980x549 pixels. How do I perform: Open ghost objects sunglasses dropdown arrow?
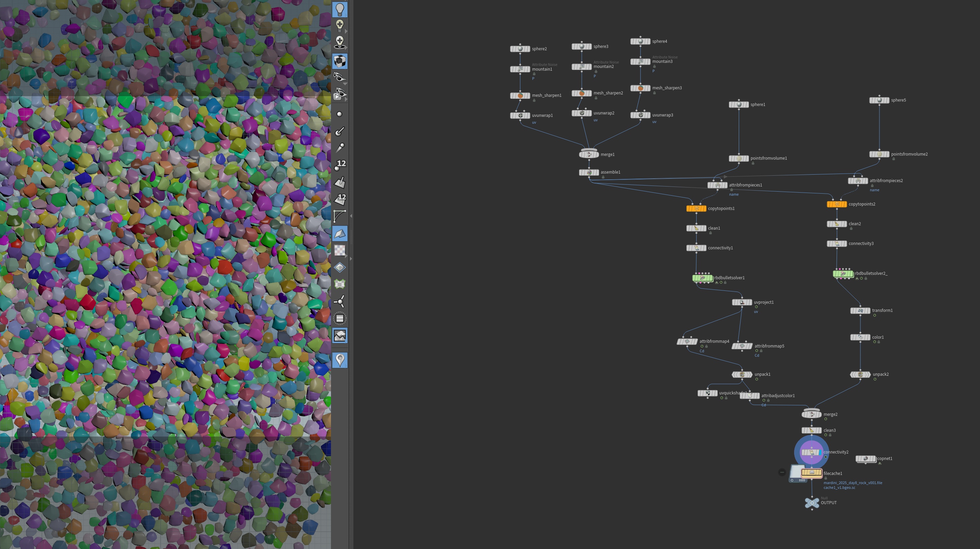[x=345, y=83]
